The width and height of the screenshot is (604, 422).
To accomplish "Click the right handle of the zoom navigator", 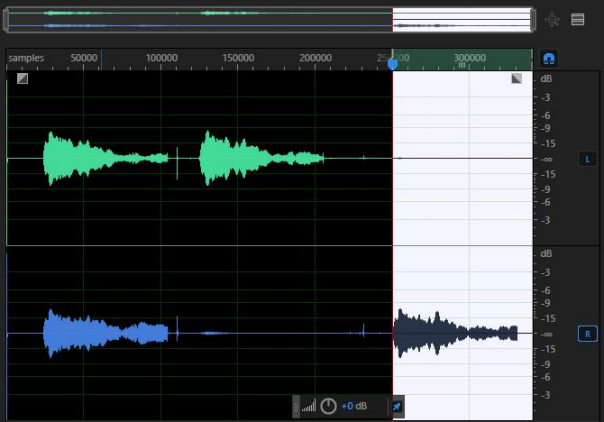I will click(533, 19).
